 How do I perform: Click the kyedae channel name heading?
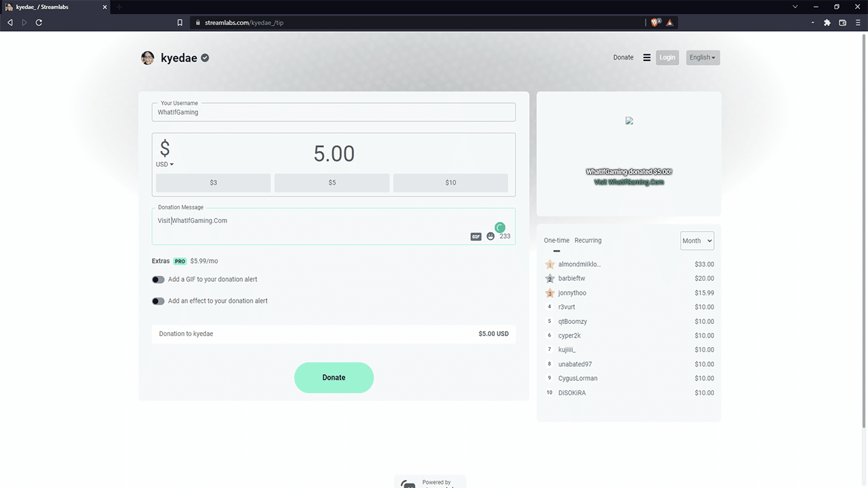(x=179, y=58)
